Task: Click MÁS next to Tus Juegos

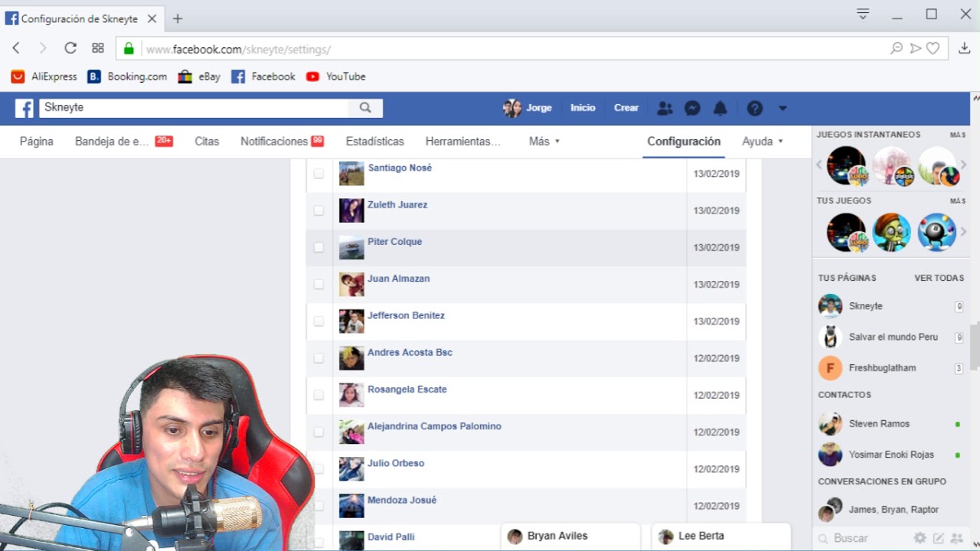Action: pos(958,201)
